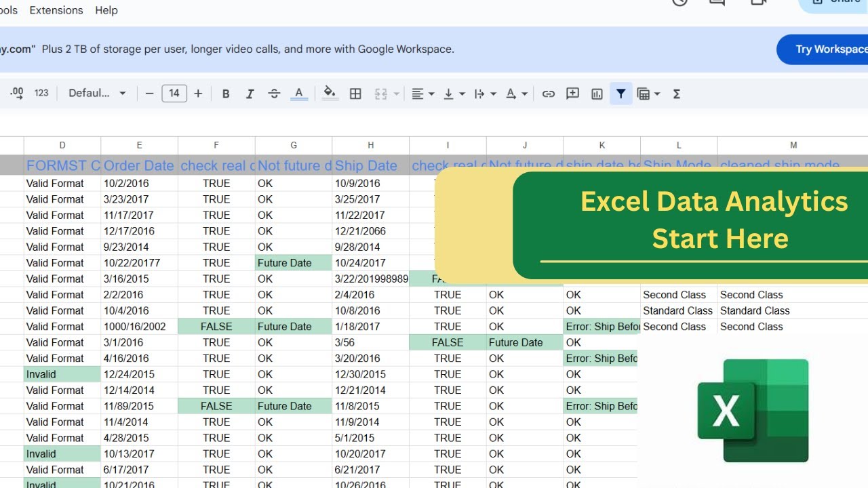Open the 123 more formats menu
Screen dimensions: 868x488
click(41, 94)
